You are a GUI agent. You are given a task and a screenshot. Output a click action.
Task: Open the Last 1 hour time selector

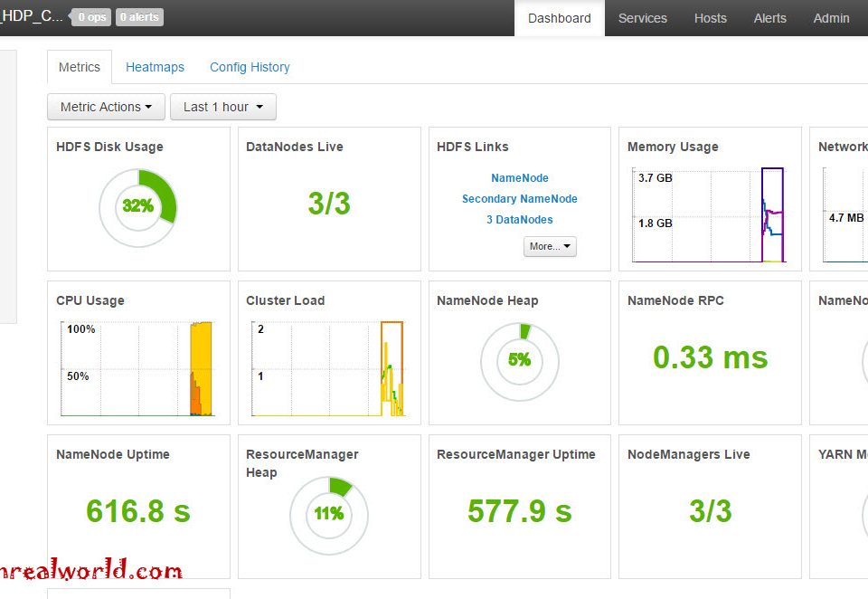[x=222, y=107]
